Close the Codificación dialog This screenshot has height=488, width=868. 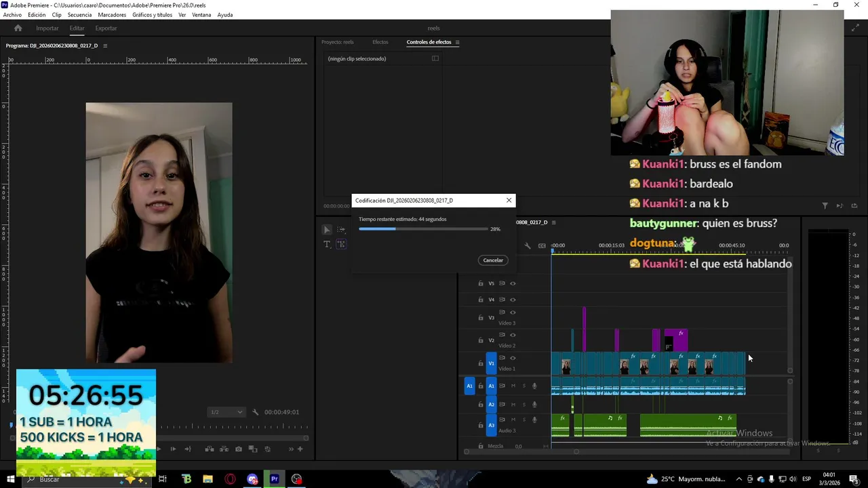[x=509, y=201]
